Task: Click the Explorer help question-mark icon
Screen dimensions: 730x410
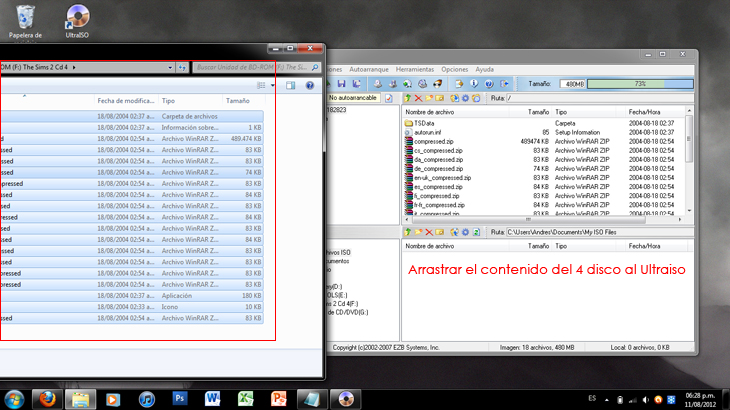Action: coord(310,85)
